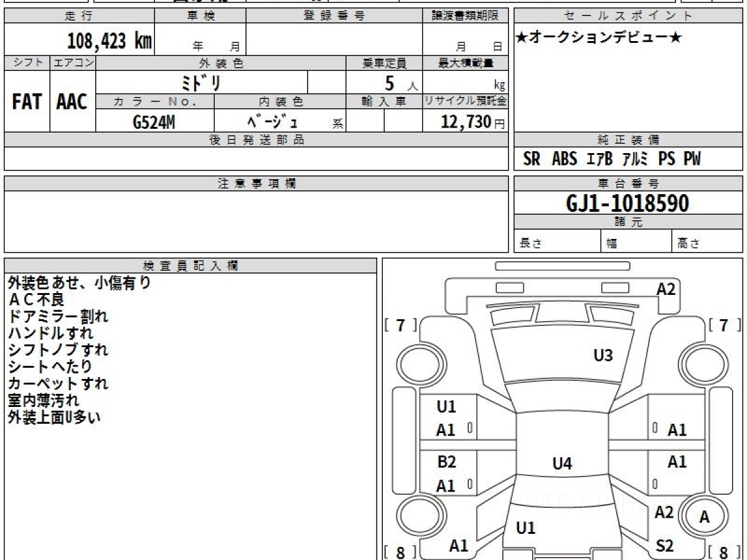Select the 走行 header cell

point(78,17)
